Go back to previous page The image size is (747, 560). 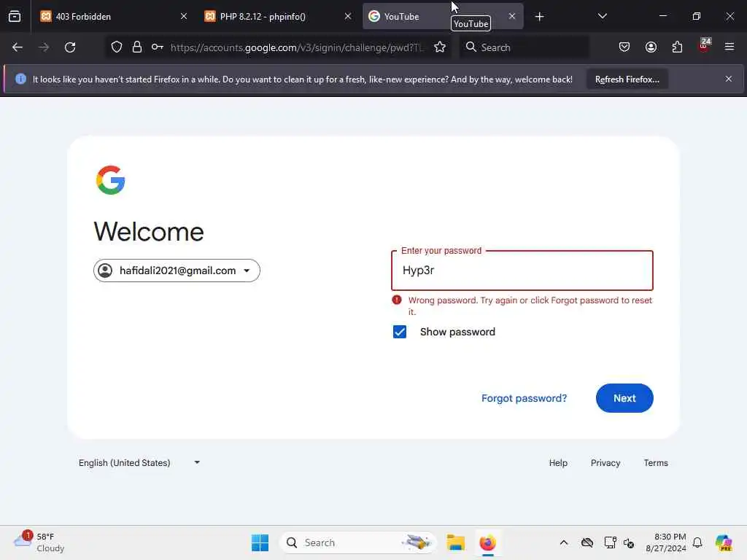(x=18, y=47)
